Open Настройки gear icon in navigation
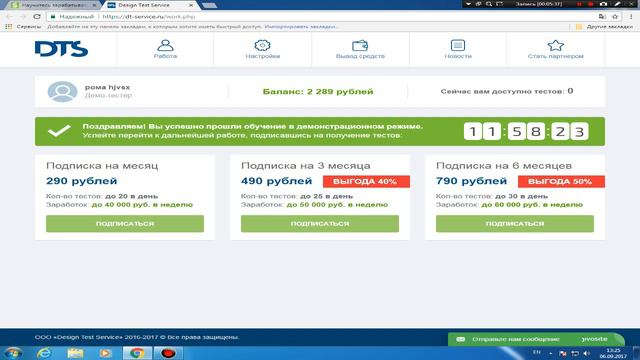Viewport: 640px width, 360px height. (x=262, y=45)
